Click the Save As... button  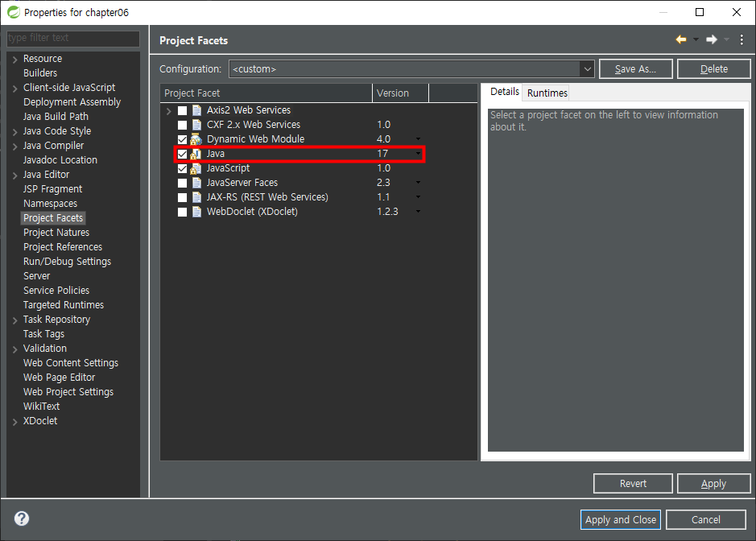coord(635,69)
